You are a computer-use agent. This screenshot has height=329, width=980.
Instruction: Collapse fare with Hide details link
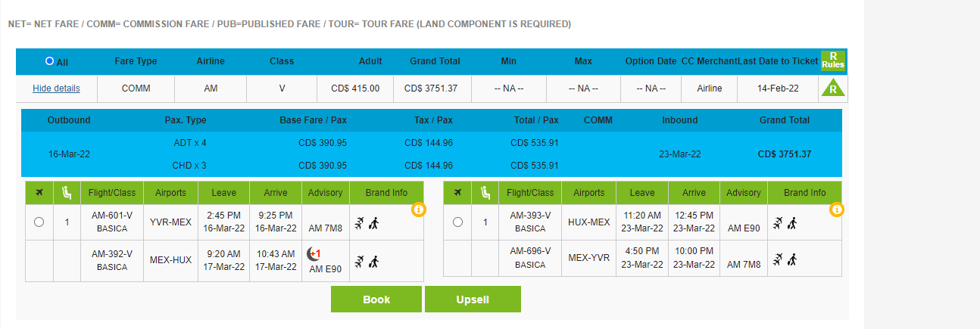[x=56, y=88]
